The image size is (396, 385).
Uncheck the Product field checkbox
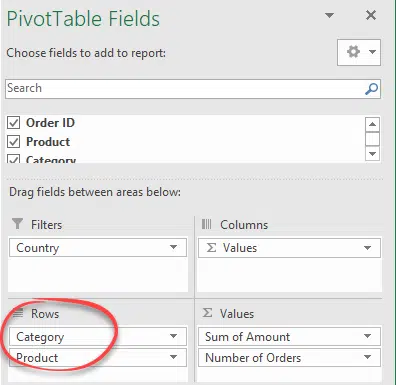click(x=14, y=142)
